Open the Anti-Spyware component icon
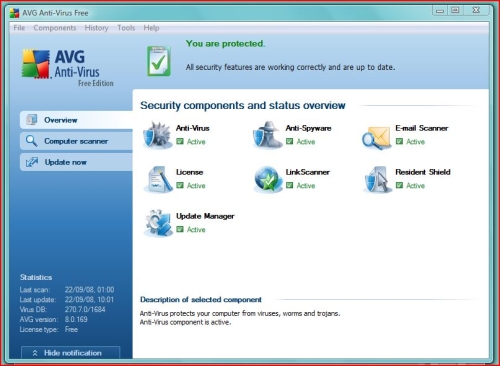Image resolution: width=500 pixels, height=366 pixels. click(267, 135)
